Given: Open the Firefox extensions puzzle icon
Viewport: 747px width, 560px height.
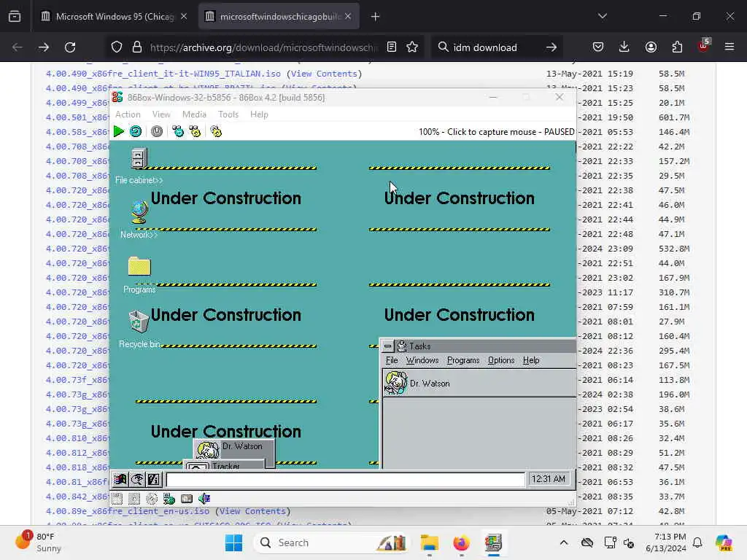Looking at the screenshot, I should [x=677, y=47].
